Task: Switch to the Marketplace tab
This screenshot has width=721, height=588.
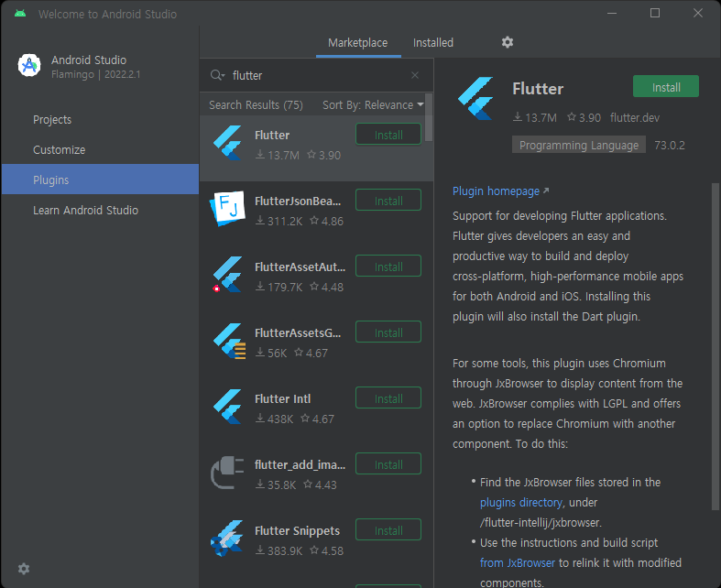Action: click(357, 43)
